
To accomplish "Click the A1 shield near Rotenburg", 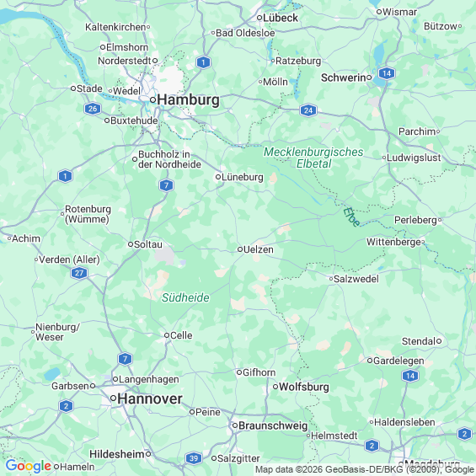I will [65, 176].
